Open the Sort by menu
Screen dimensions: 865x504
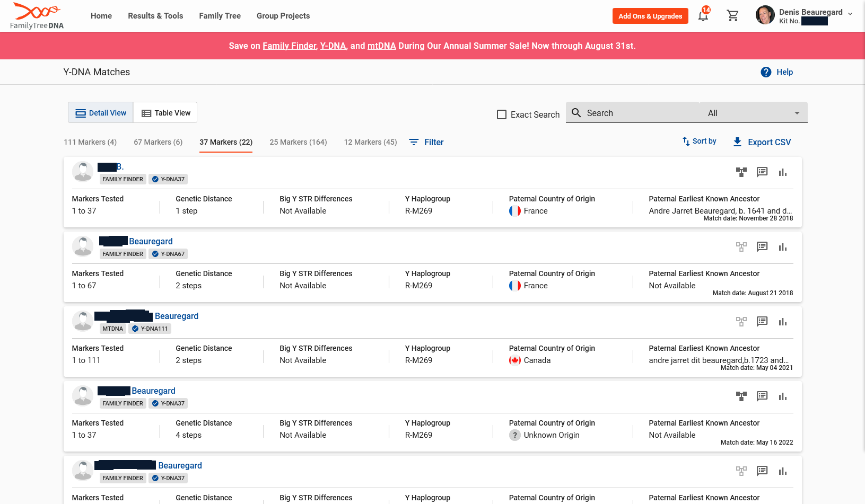click(699, 142)
